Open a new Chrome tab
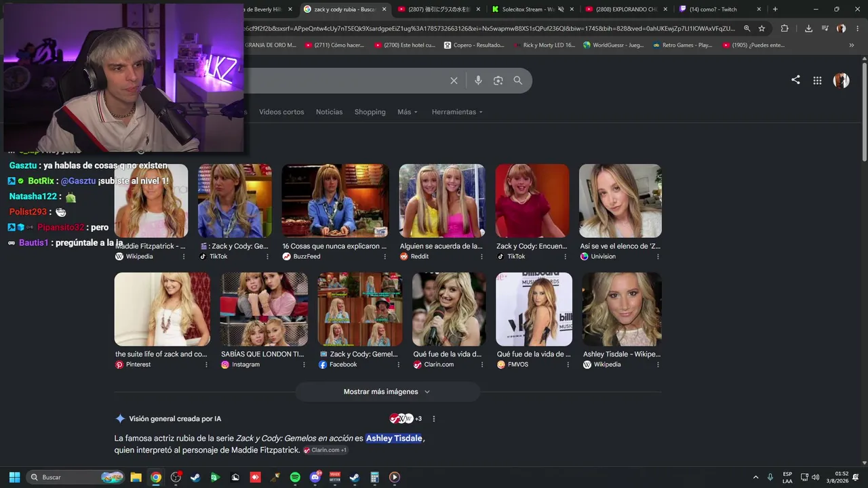 775,9
